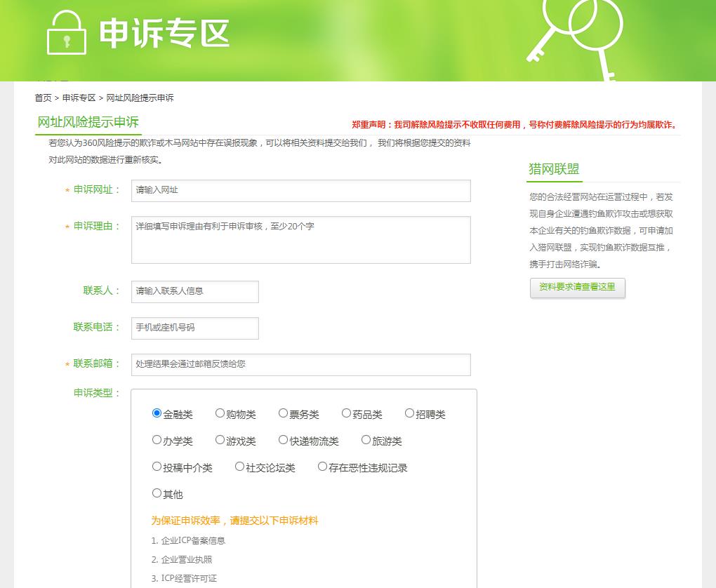Click the 联系人 input box
Viewport: 716px width, 588px height.
(x=194, y=292)
